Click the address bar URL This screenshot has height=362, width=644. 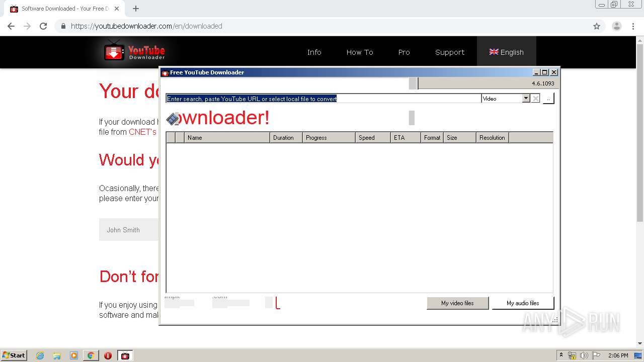click(x=146, y=26)
